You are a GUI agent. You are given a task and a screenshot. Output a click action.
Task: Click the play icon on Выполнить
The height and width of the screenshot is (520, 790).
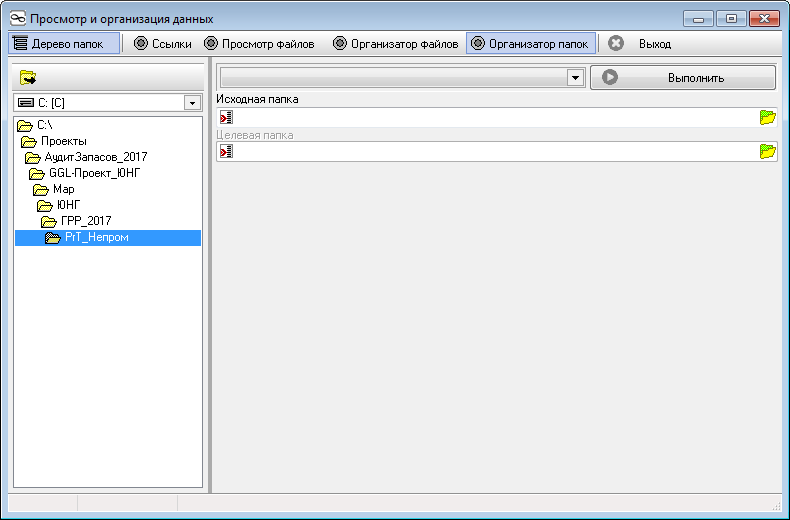coord(610,78)
